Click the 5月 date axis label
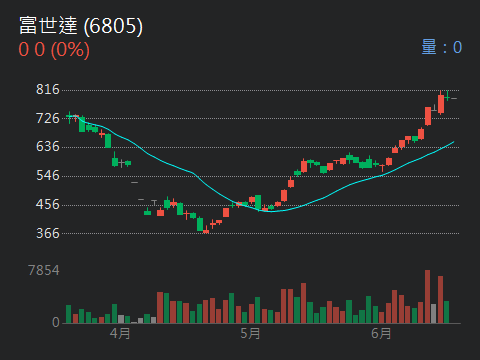The image size is (480, 360). 250,333
